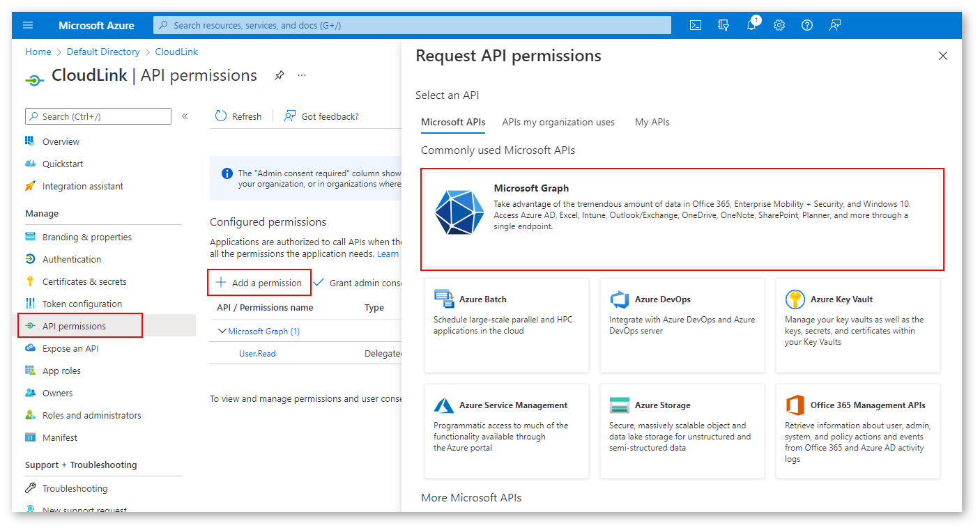Open Cloud Shell icon in top bar

(696, 25)
